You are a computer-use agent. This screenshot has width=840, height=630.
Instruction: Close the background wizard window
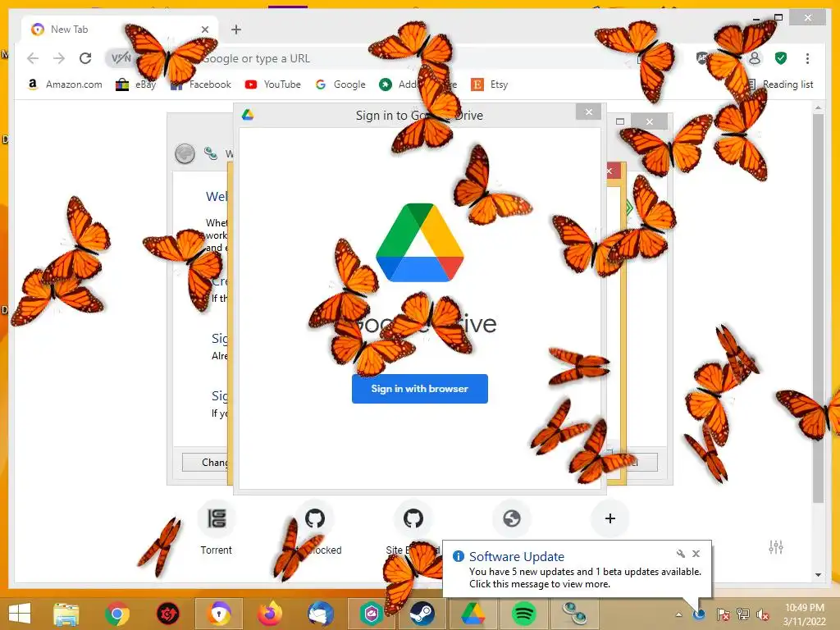(650, 121)
